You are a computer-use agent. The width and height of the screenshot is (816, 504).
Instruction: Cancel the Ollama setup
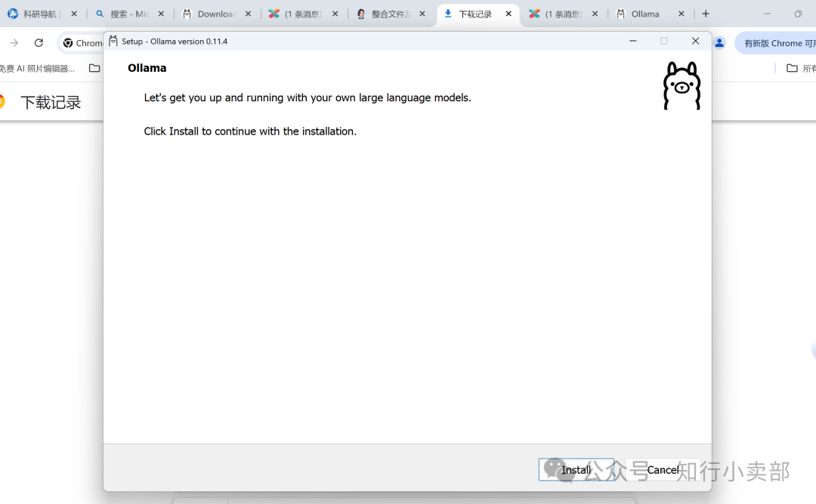coord(663,470)
